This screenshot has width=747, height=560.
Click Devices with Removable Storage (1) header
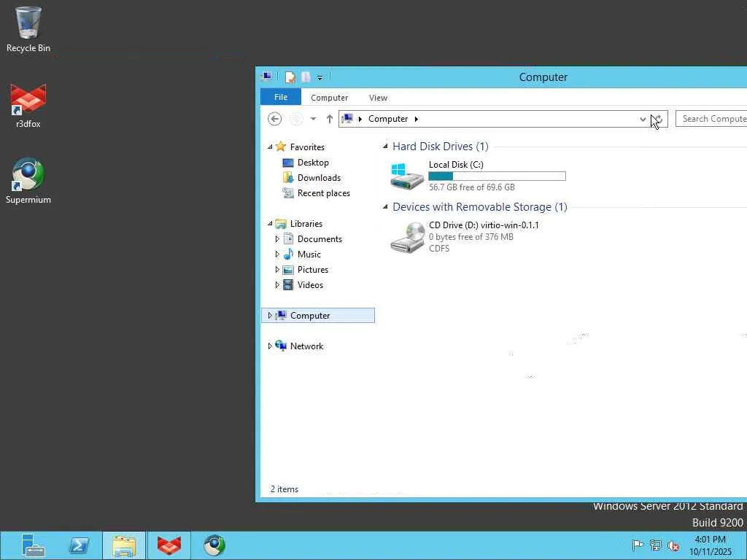coord(480,206)
